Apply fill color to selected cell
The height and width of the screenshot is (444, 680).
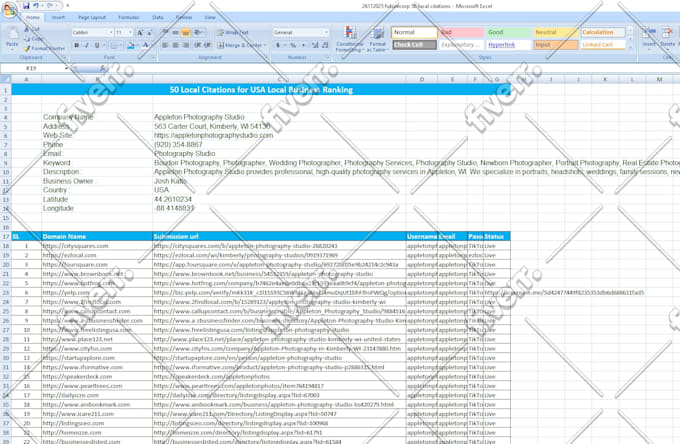pyautogui.click(x=130, y=45)
